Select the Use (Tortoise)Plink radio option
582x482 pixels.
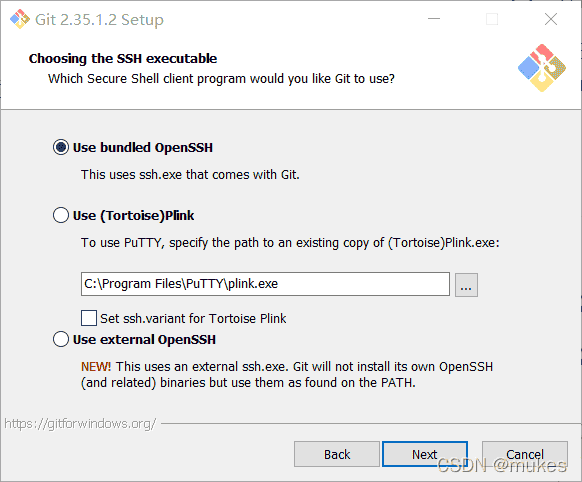[x=61, y=215]
